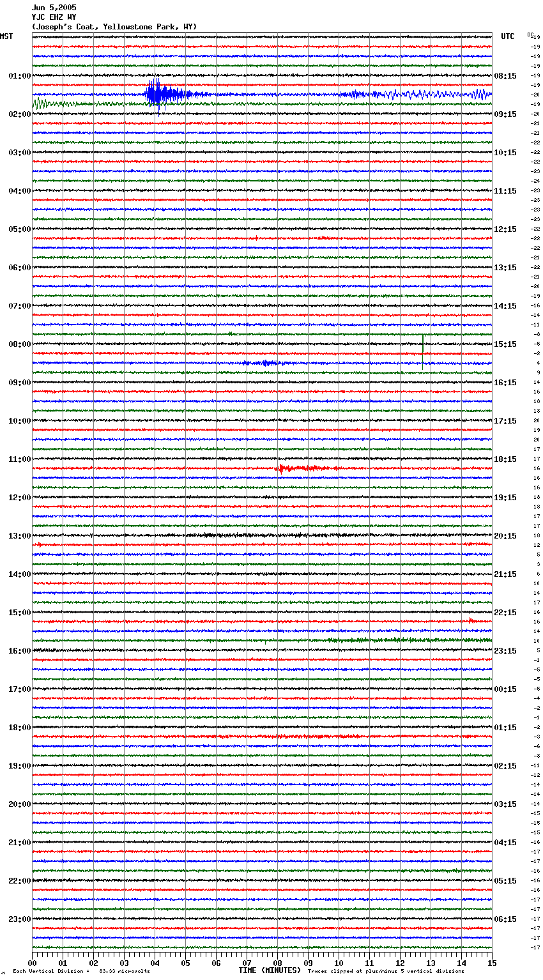Click the 22:15 UTC time label
The width and height of the screenshot is (543, 980).
[505, 613]
